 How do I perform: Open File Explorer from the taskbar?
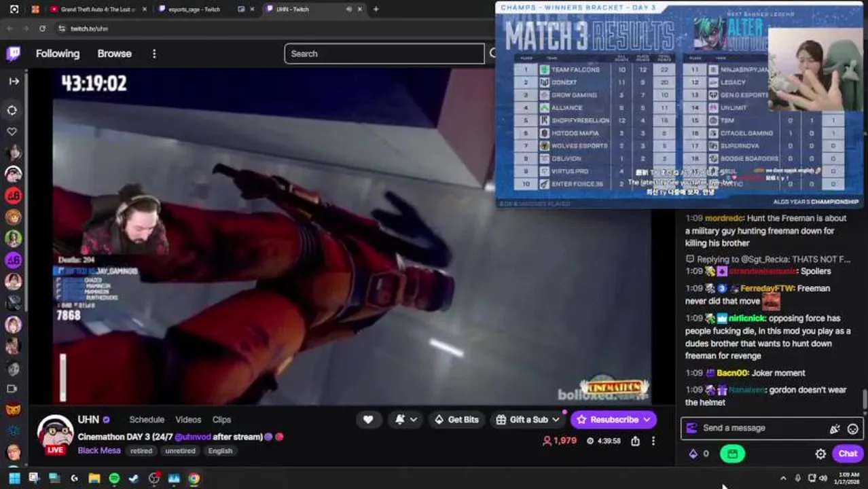click(94, 478)
